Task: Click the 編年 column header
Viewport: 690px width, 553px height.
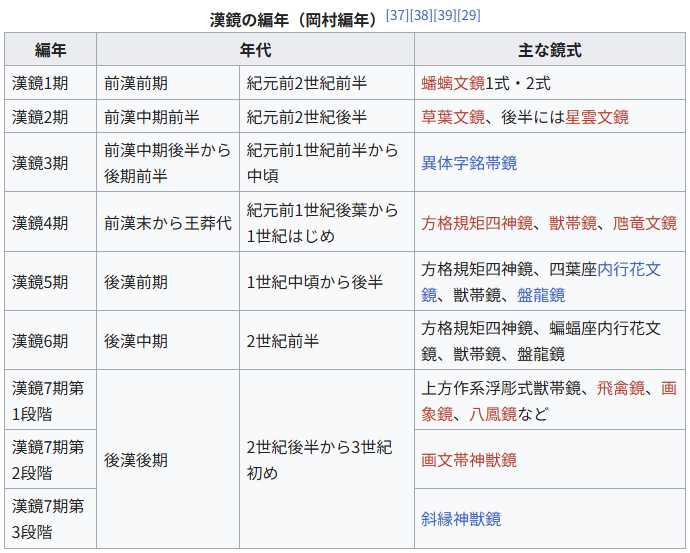Action: pos(50,49)
